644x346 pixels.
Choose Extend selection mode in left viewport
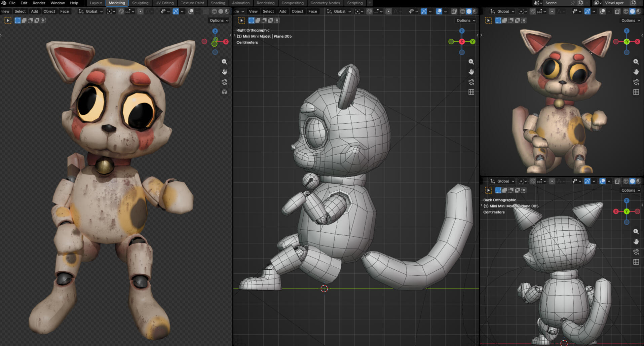(24, 21)
